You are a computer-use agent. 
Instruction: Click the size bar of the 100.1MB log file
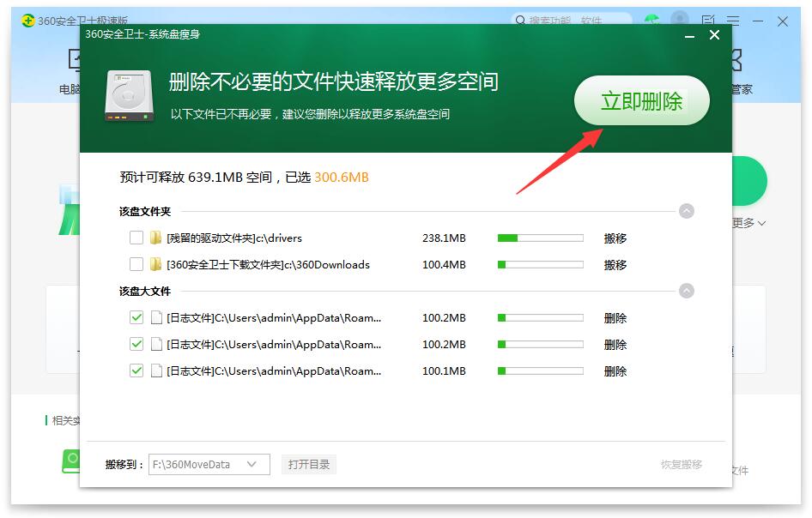pyautogui.click(x=540, y=371)
